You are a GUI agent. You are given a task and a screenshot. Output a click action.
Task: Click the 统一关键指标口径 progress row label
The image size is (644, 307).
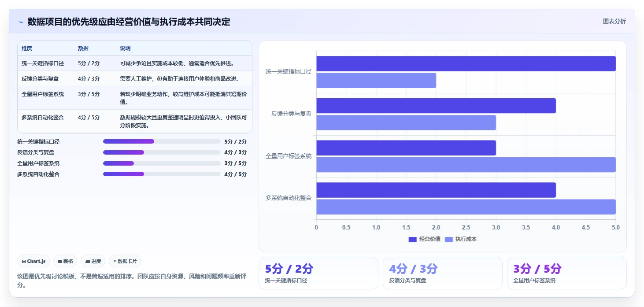(38, 141)
